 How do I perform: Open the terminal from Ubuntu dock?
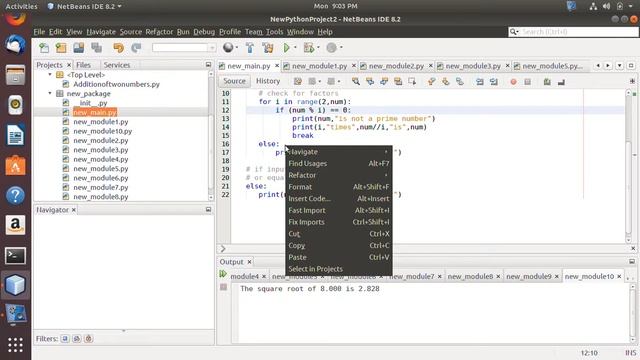coord(15,256)
